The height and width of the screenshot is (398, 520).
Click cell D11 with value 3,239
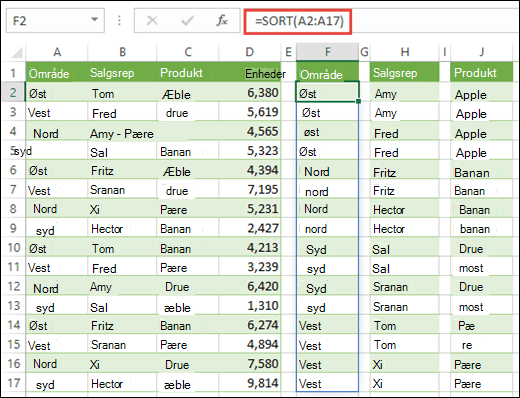pos(250,267)
